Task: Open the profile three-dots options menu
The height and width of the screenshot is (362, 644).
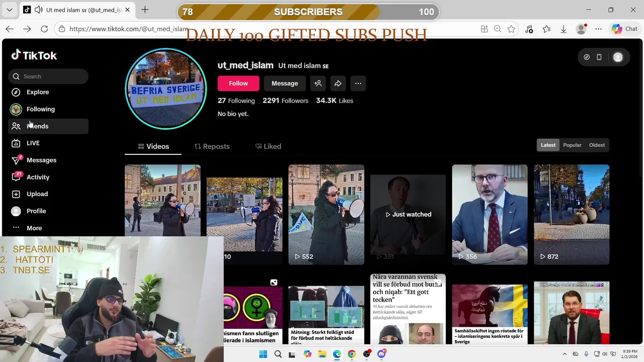Action: [x=358, y=83]
